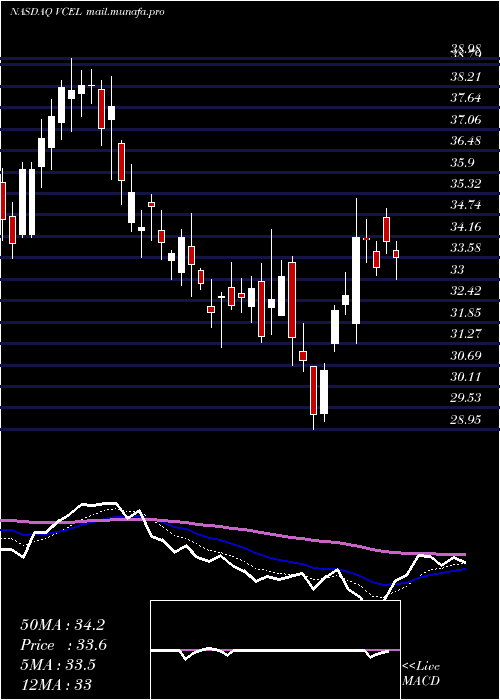Click the 12MA : 33 readout

pyautogui.click(x=56, y=684)
